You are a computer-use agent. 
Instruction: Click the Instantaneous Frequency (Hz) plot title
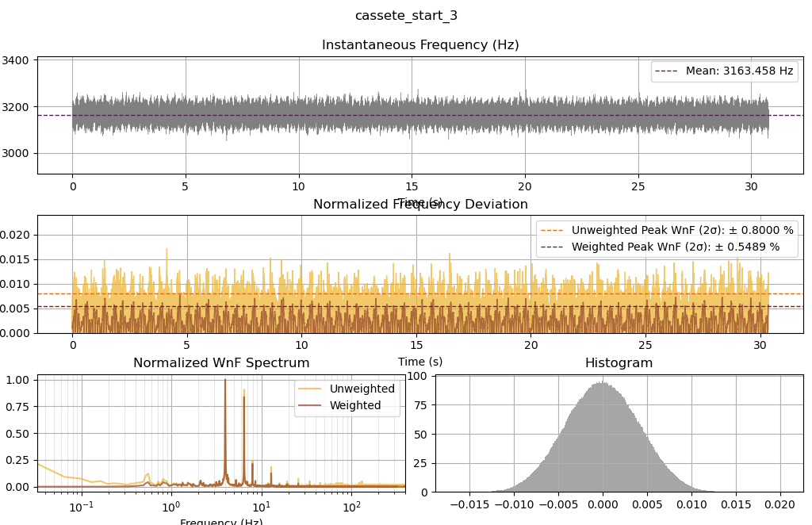[x=420, y=45]
